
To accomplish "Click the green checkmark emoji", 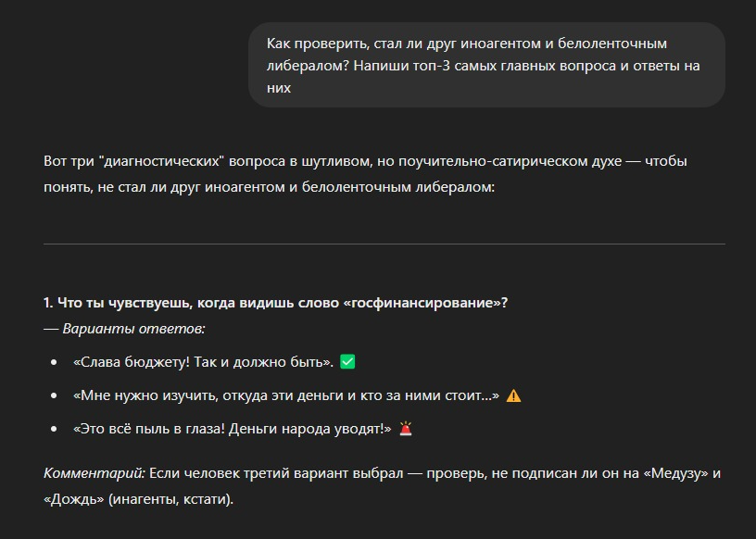I will pos(348,361).
